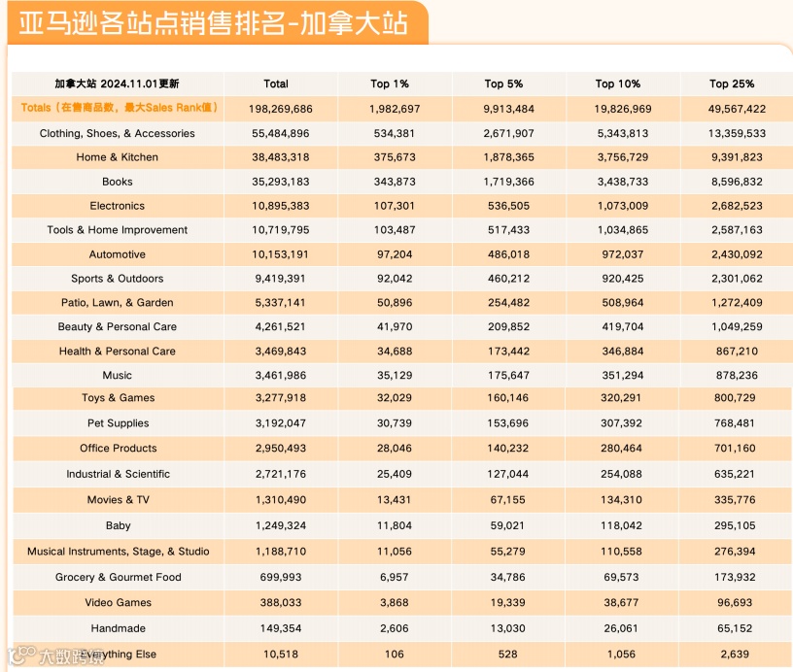Click Industrial & Scientific Top 5% value 127,044
This screenshot has width=793, height=672.
click(x=507, y=474)
